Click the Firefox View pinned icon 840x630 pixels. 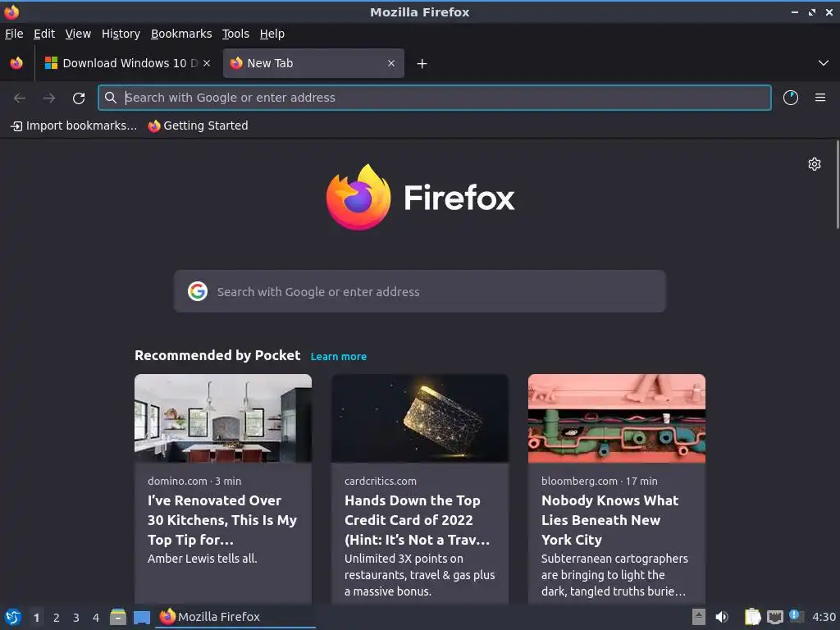point(16,63)
